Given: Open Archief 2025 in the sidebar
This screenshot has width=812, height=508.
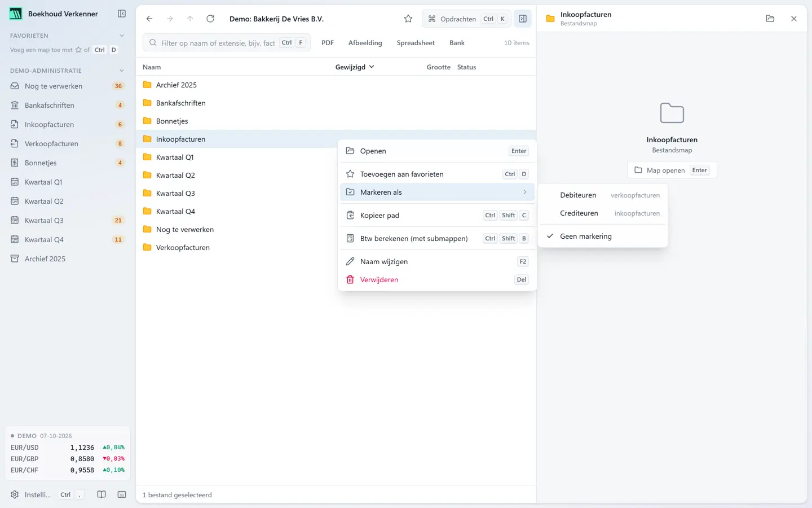Looking at the screenshot, I should click(67, 259).
